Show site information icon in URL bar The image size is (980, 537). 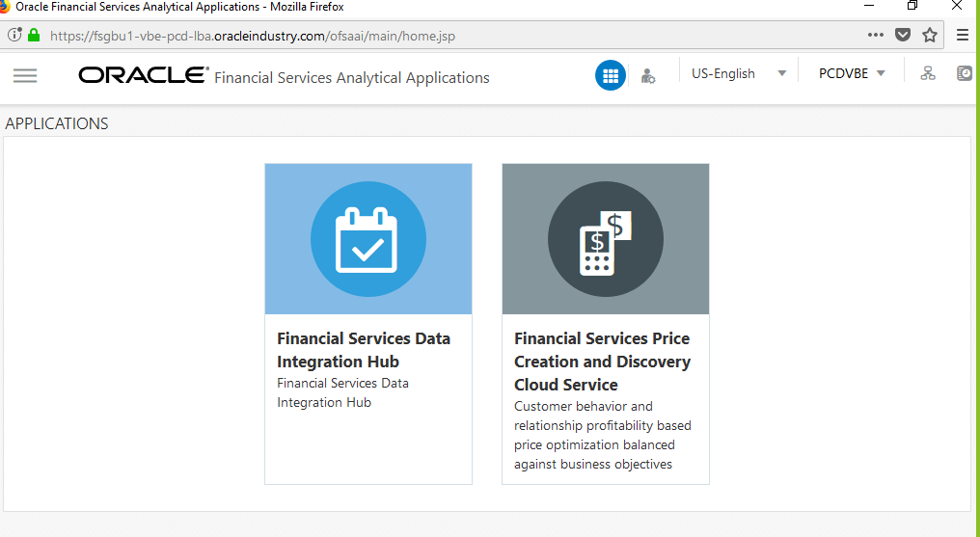pos(14,35)
